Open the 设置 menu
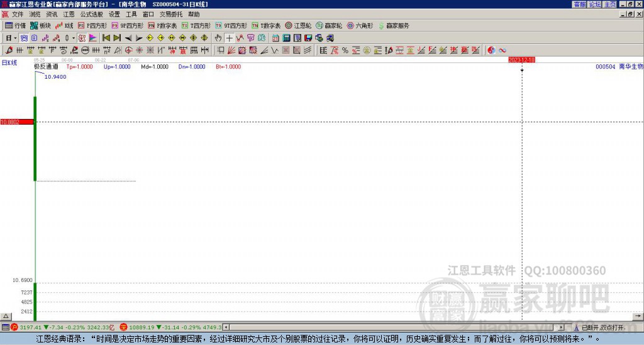The height and width of the screenshot is (345, 644). click(x=114, y=14)
